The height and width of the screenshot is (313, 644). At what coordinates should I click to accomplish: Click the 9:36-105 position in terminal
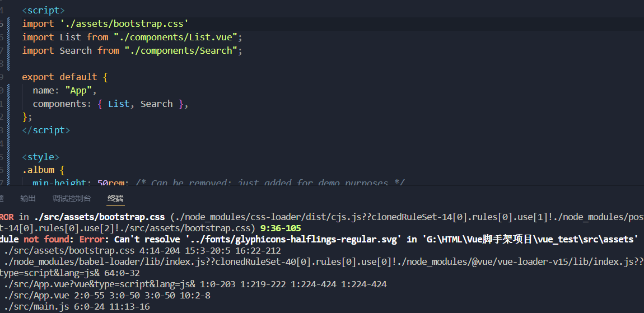click(x=281, y=228)
